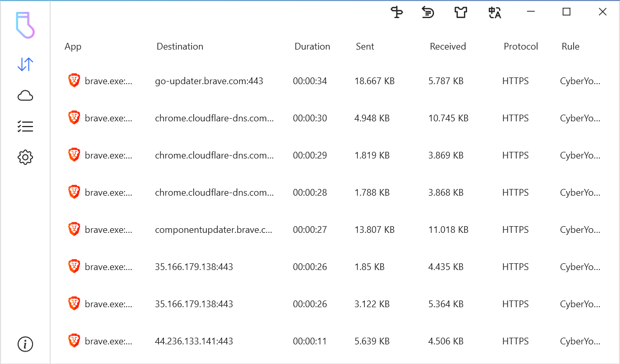The height and width of the screenshot is (364, 620).
Task: Click Brave icon in first connection row
Action: [x=74, y=81]
